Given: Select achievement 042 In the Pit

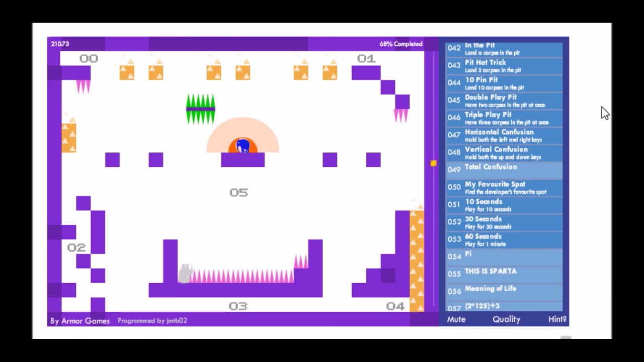Looking at the screenshot, I should tap(504, 49).
